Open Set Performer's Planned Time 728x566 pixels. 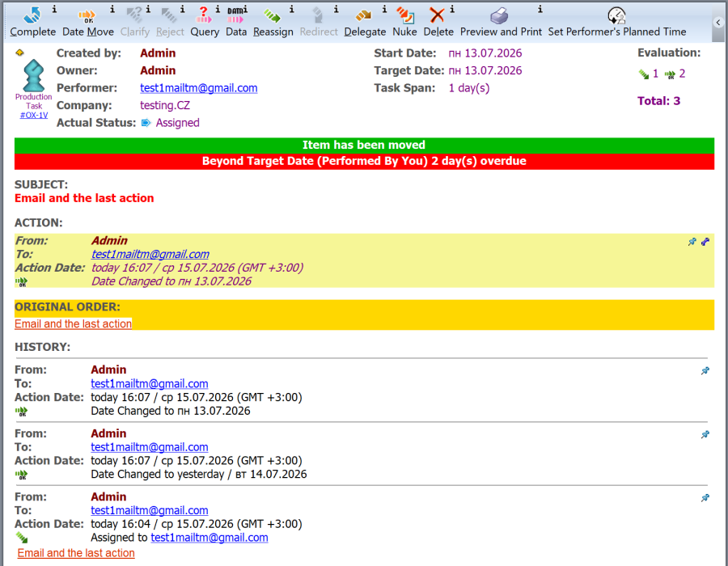[616, 16]
